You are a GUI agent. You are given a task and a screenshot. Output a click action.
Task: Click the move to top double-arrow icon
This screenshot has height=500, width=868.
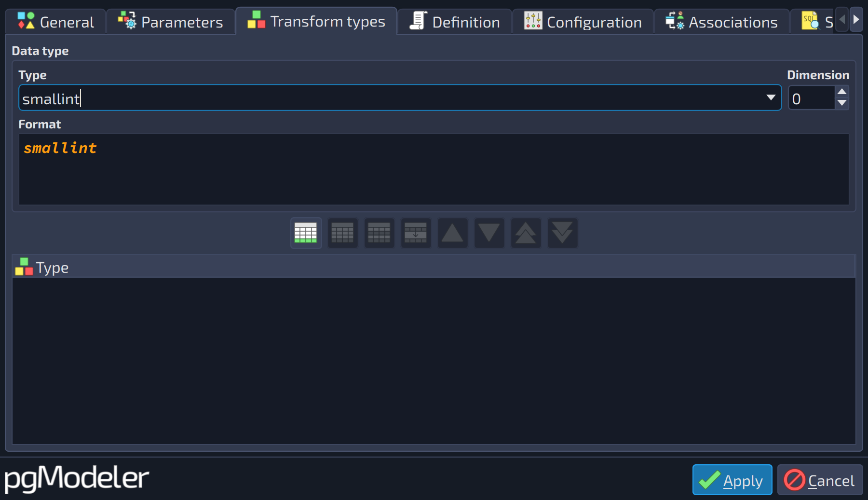coord(526,233)
